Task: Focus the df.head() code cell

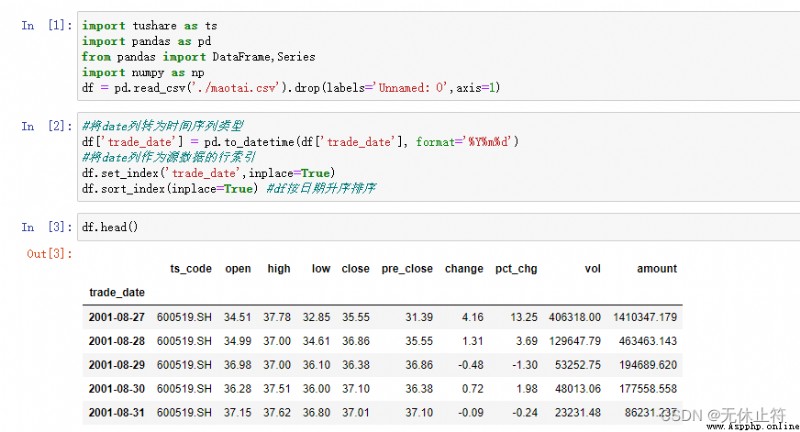Action: [439, 227]
